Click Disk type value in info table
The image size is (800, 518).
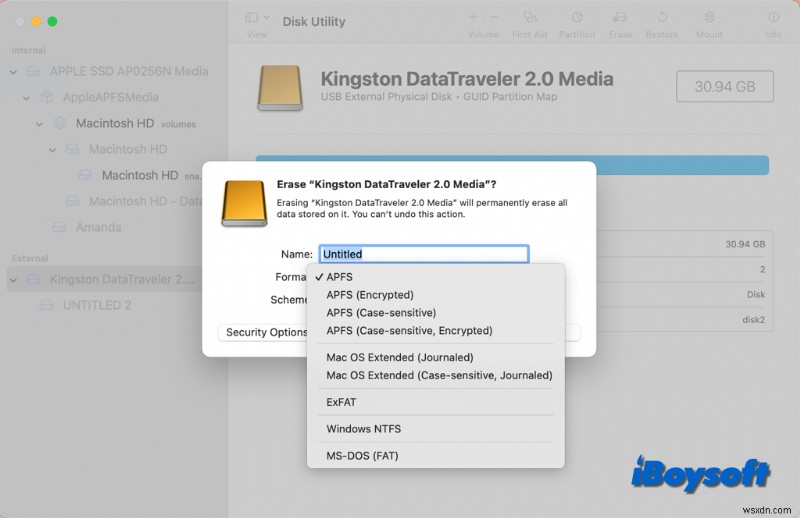tap(756, 294)
